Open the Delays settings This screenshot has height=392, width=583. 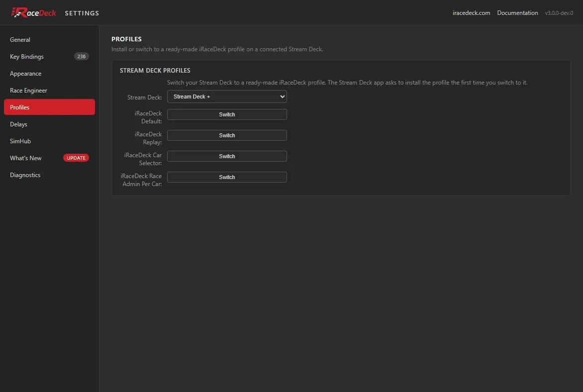[49, 124]
